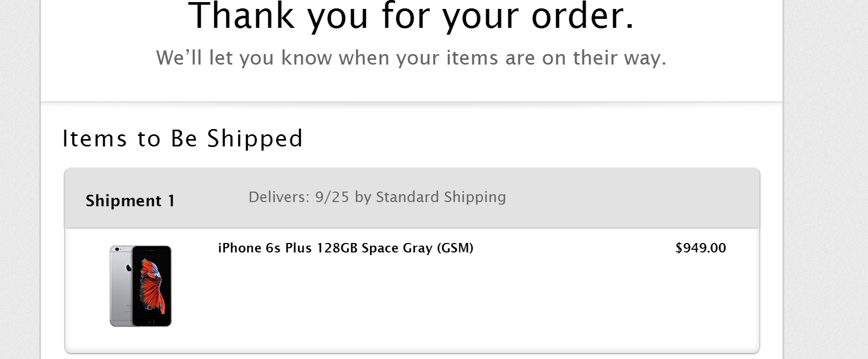Viewport: 868px width, 359px height.
Task: Click the $949.00 price
Action: pos(700,248)
